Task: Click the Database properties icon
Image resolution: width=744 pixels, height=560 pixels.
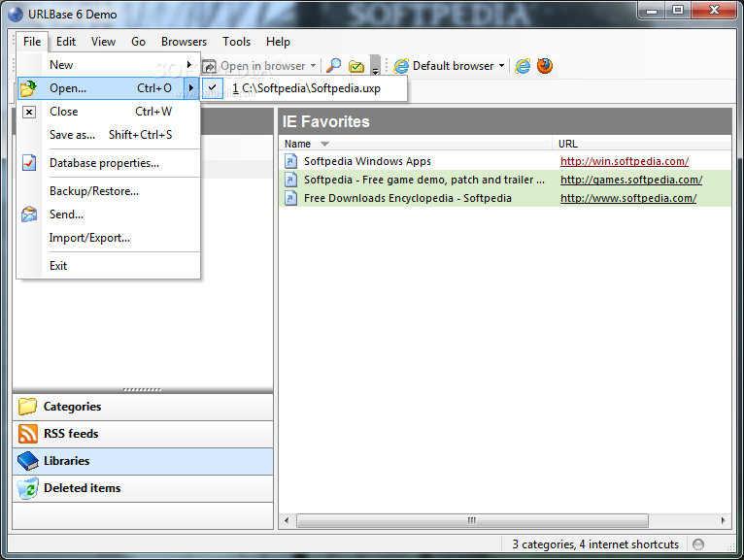Action: pyautogui.click(x=29, y=163)
